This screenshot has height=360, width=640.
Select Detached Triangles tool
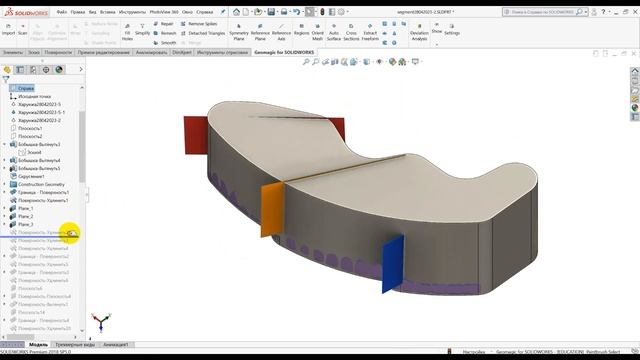203,33
